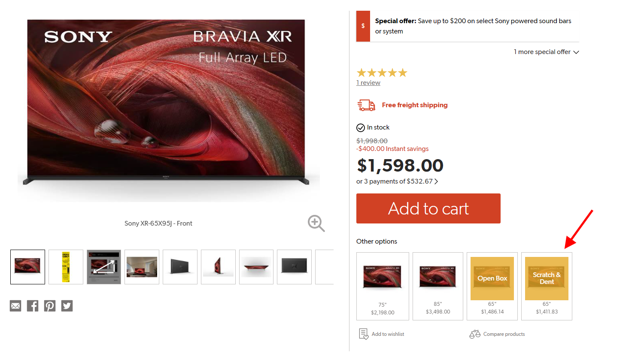Viewport: 644px width, 356px height.
Task: Expand "1 more special offer" dropdown
Action: pos(546,52)
